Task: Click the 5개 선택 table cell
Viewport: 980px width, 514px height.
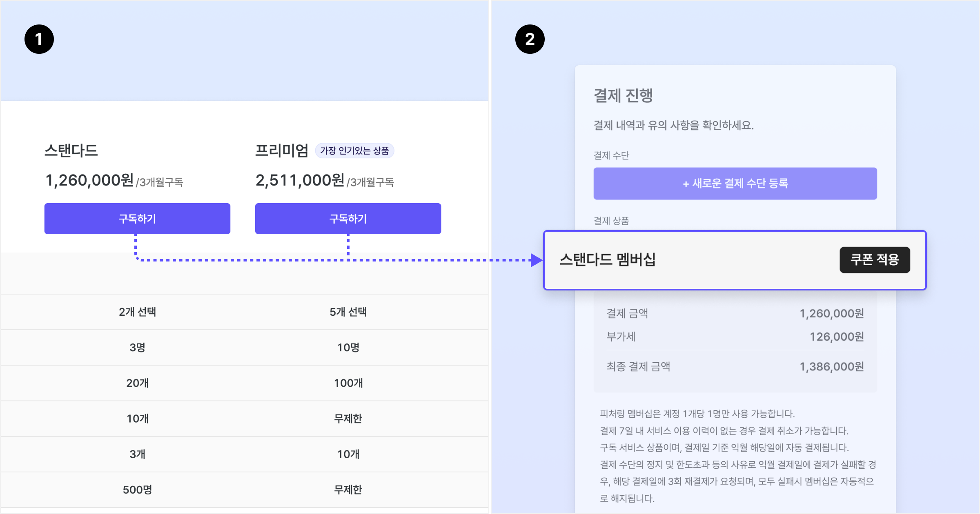Action: tap(348, 312)
